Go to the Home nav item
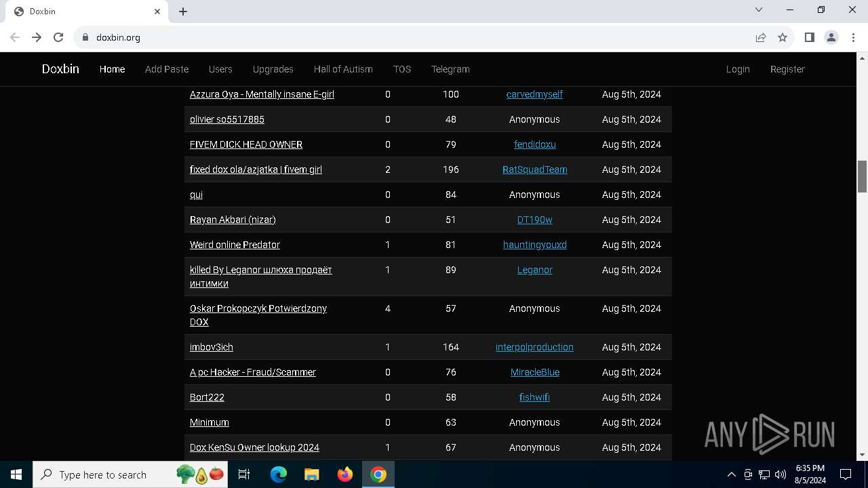The width and height of the screenshot is (868, 488). [x=112, y=69]
